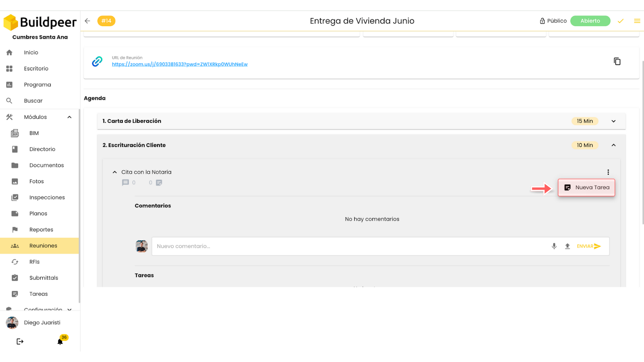644x362 pixels.
Task: Click the #14 meeting number badge
Action: click(x=106, y=21)
